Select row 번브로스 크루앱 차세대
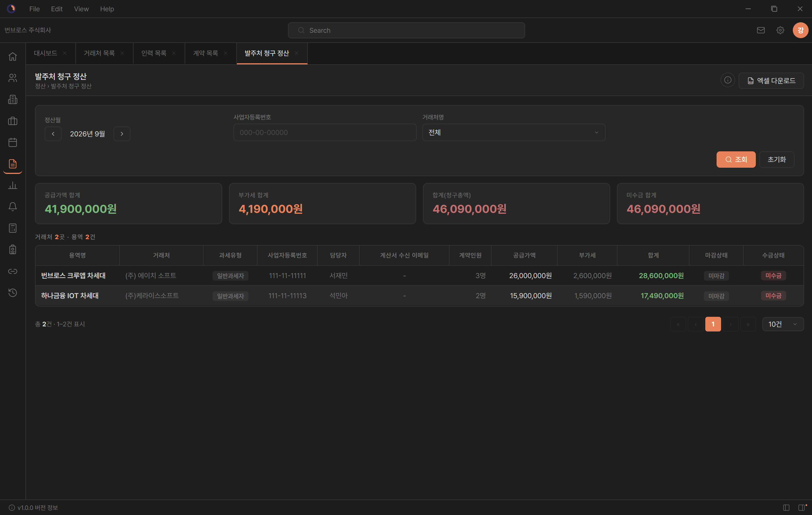The width and height of the screenshot is (812, 515). [x=419, y=276]
